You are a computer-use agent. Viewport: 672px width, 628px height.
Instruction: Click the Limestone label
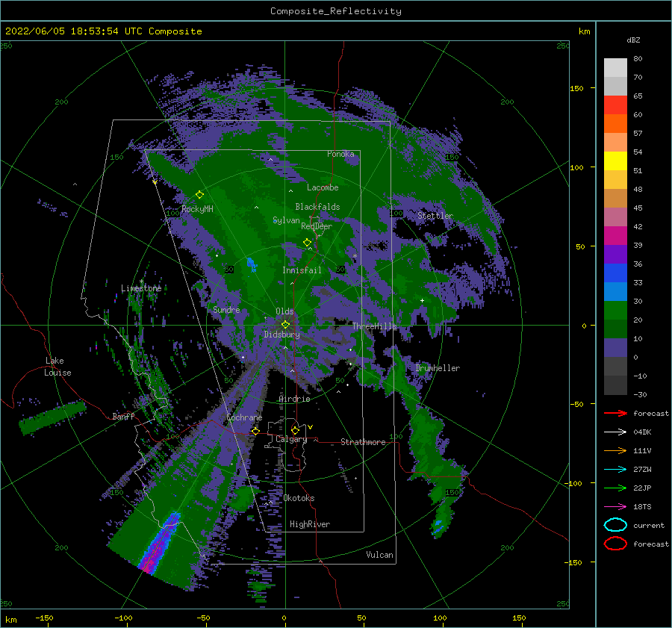click(x=141, y=288)
